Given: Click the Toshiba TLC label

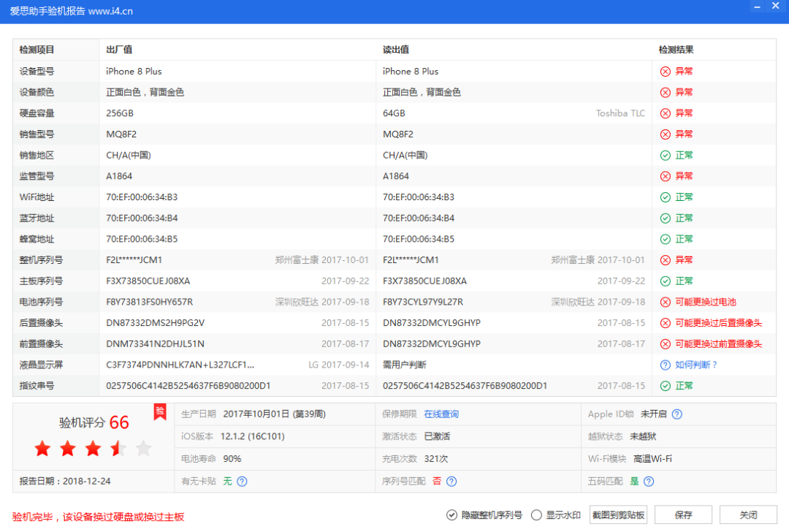Looking at the screenshot, I should pyautogui.click(x=620, y=113).
